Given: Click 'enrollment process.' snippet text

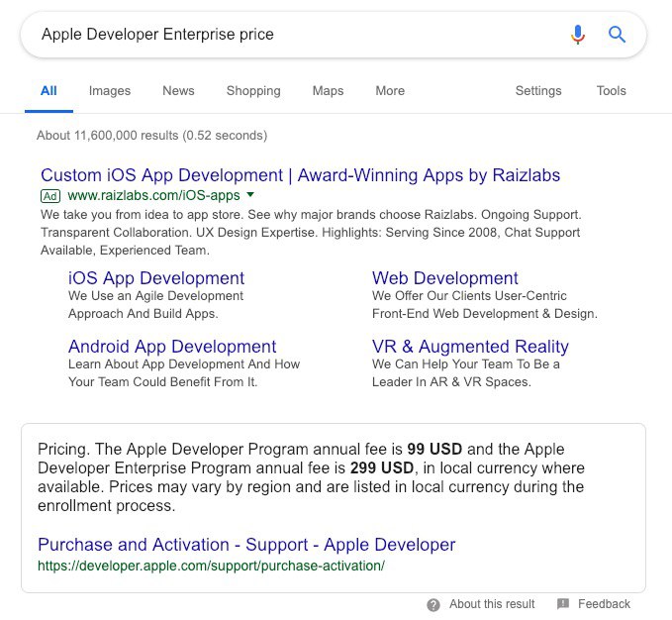Looking at the screenshot, I should coord(107,506).
